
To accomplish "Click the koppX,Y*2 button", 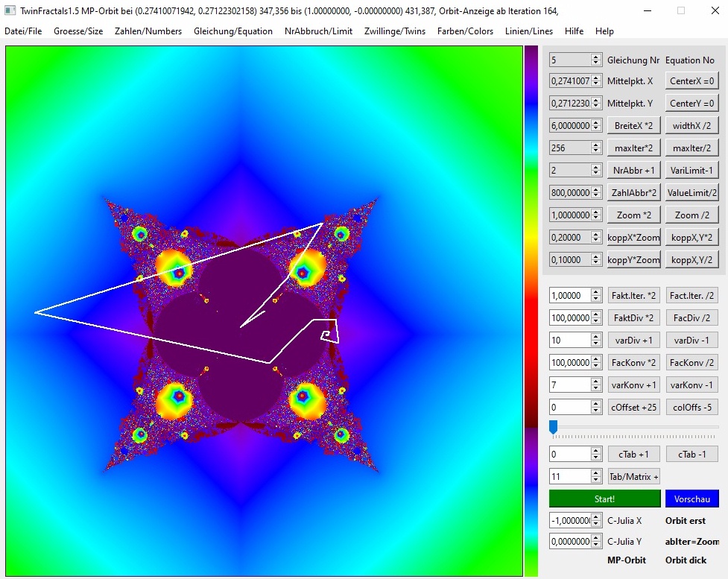I will 691,237.
